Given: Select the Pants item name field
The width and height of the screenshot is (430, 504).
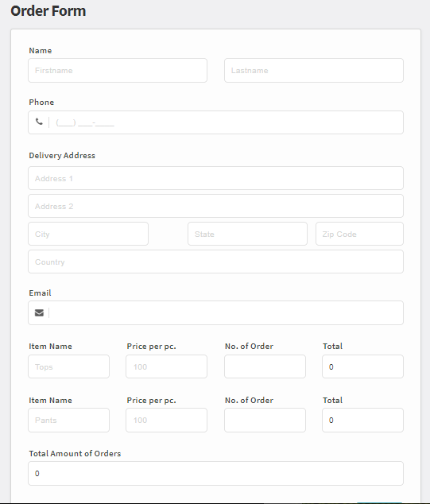Looking at the screenshot, I should click(69, 420).
